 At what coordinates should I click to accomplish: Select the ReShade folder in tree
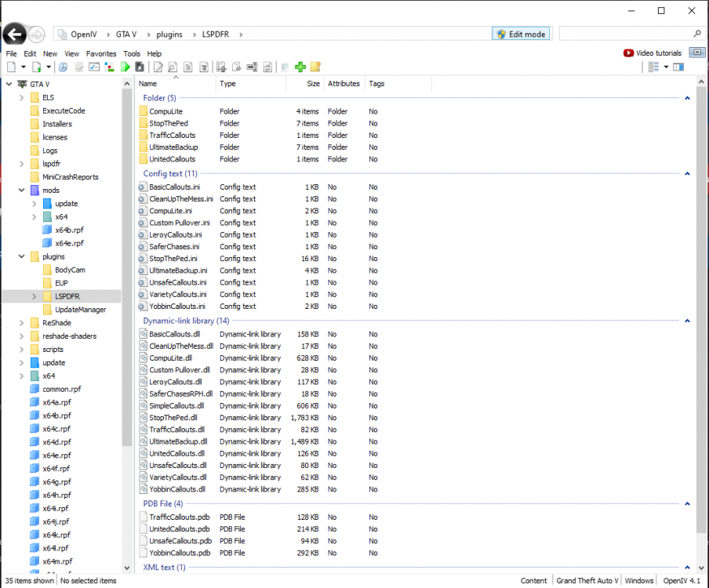click(x=53, y=323)
